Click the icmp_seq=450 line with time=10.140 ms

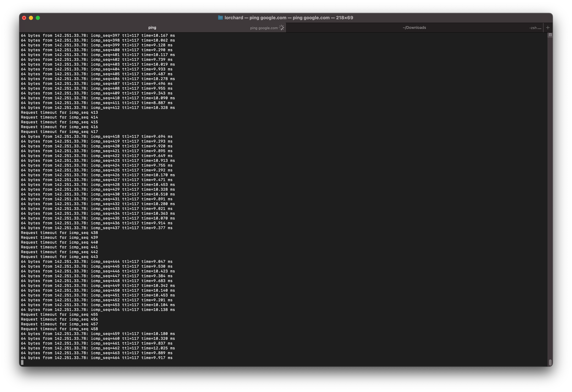tap(98, 290)
